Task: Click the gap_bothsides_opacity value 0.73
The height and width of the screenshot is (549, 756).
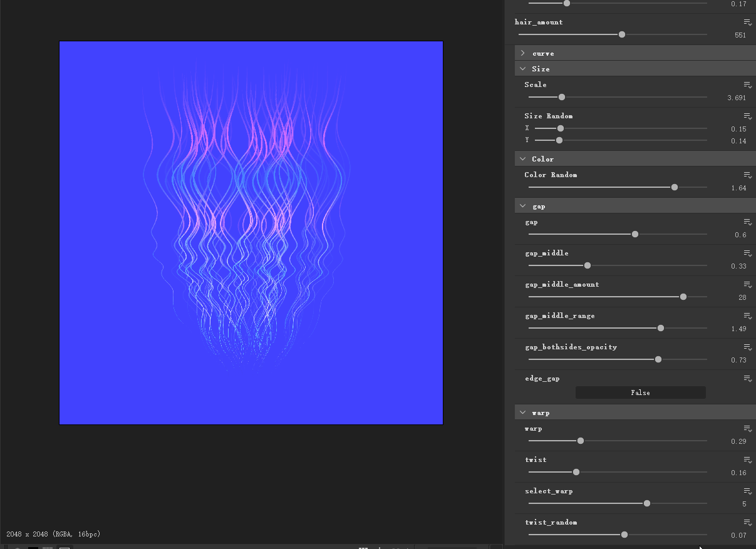Action: pos(738,361)
